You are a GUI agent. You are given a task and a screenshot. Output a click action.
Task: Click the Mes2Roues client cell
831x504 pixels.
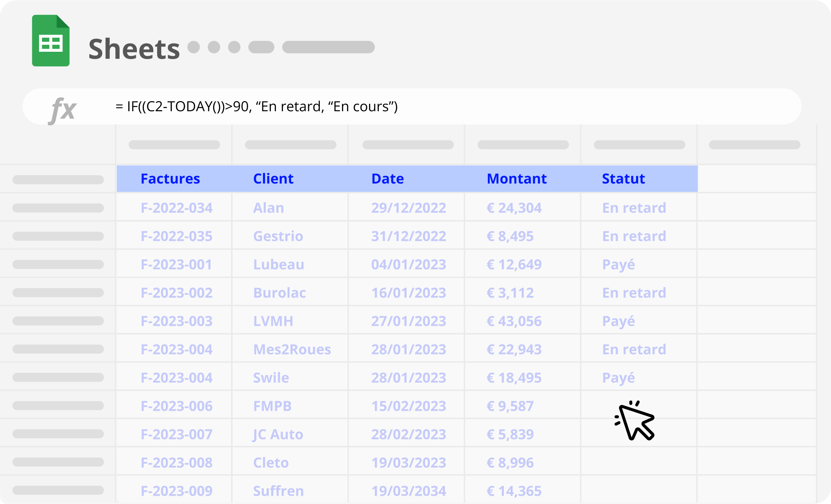[292, 349]
